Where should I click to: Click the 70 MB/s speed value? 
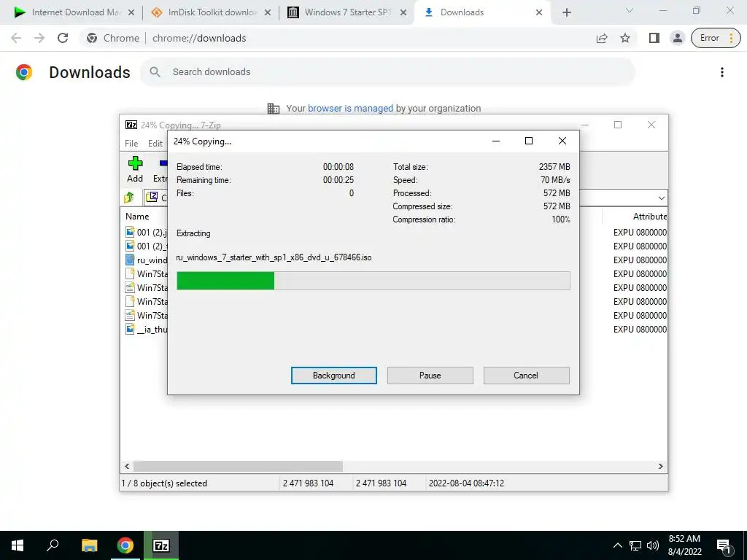[555, 180]
